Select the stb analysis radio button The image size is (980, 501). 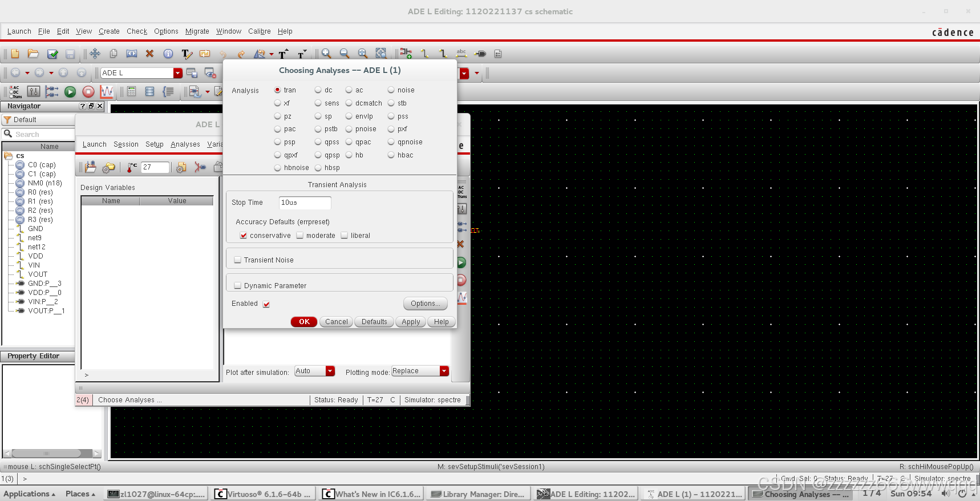point(391,103)
